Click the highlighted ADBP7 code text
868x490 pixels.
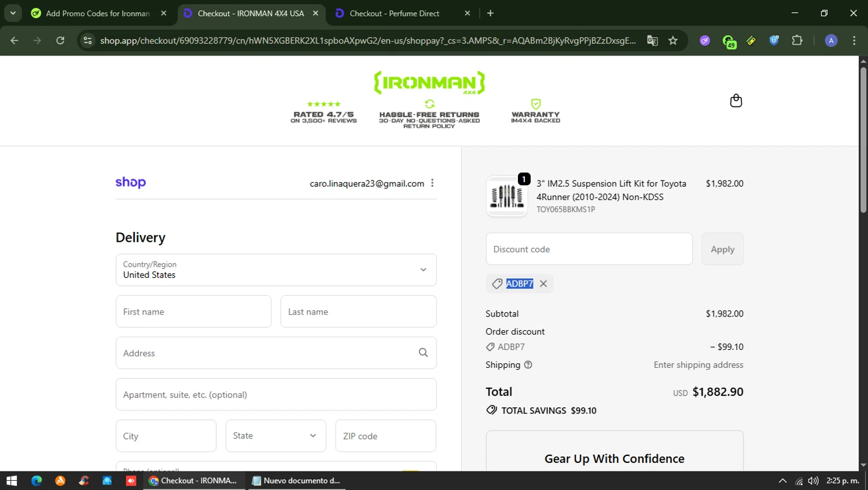pos(520,283)
